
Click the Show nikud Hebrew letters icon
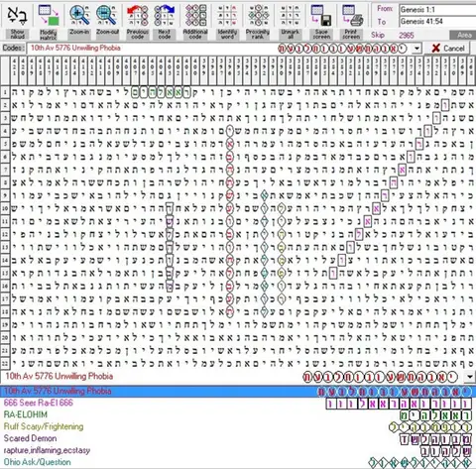coord(17,15)
